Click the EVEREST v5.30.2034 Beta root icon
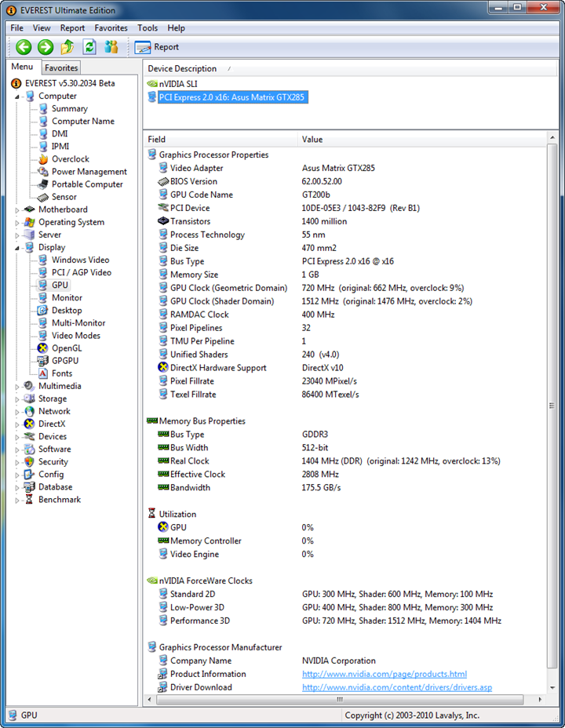Viewport: 565px width, 728px height. point(16,83)
